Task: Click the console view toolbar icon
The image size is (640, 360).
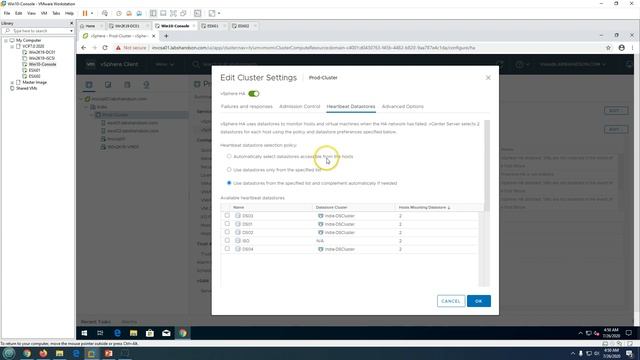Action: click(x=198, y=13)
